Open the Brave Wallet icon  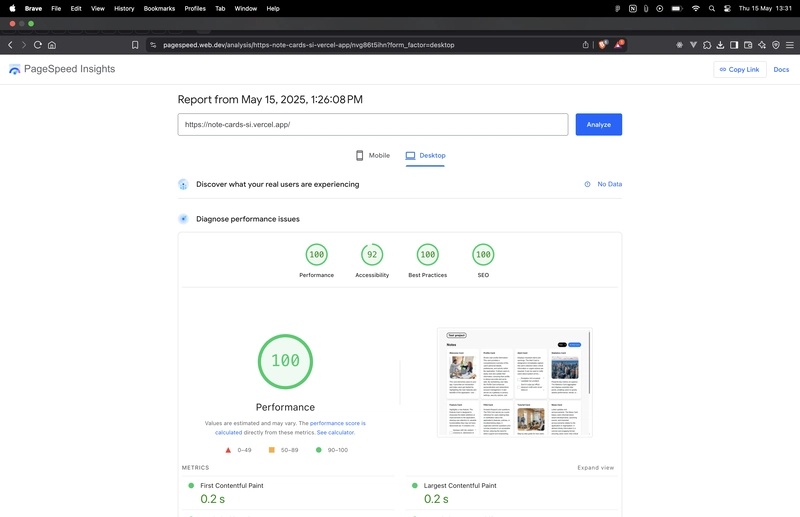748,45
